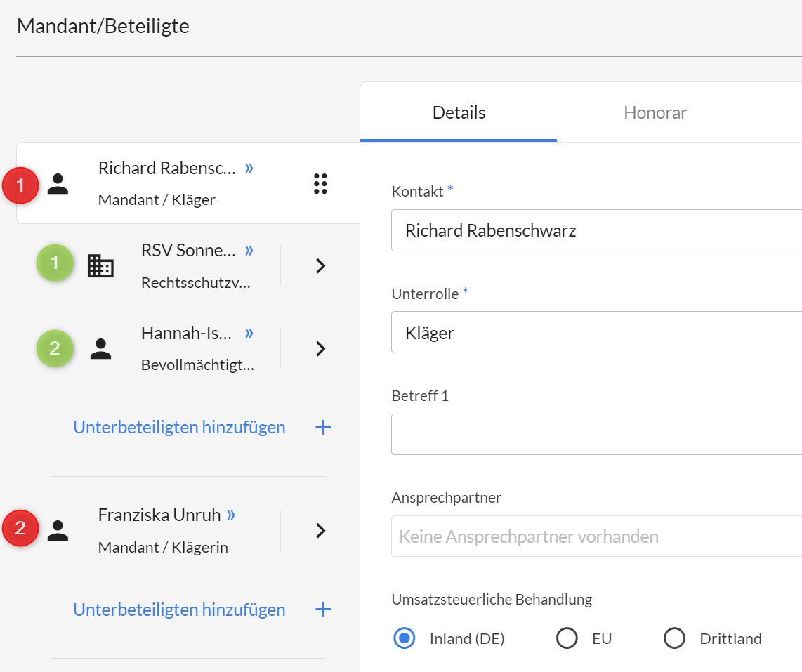The image size is (802, 672).
Task: Click the person icon beside Richard Rabensc...
Action: click(58, 183)
